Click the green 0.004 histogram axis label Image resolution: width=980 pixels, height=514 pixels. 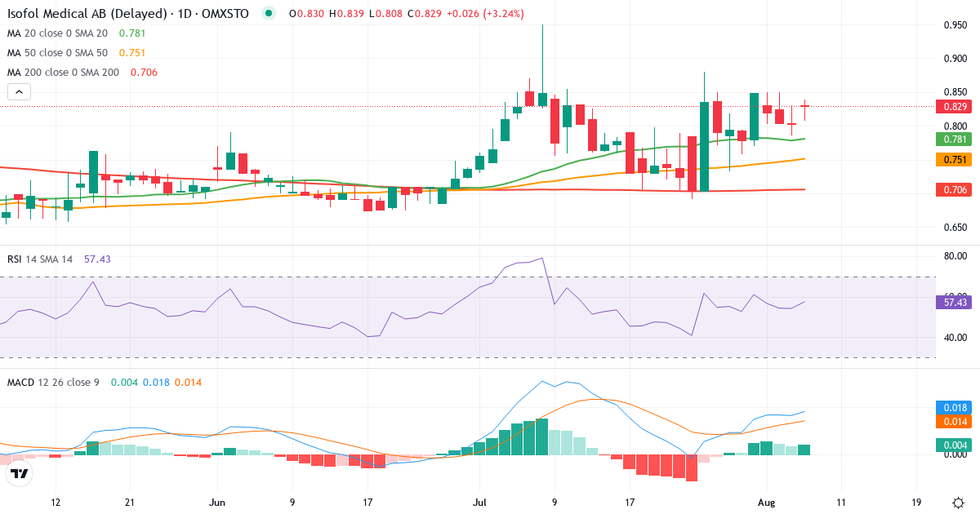click(x=955, y=445)
